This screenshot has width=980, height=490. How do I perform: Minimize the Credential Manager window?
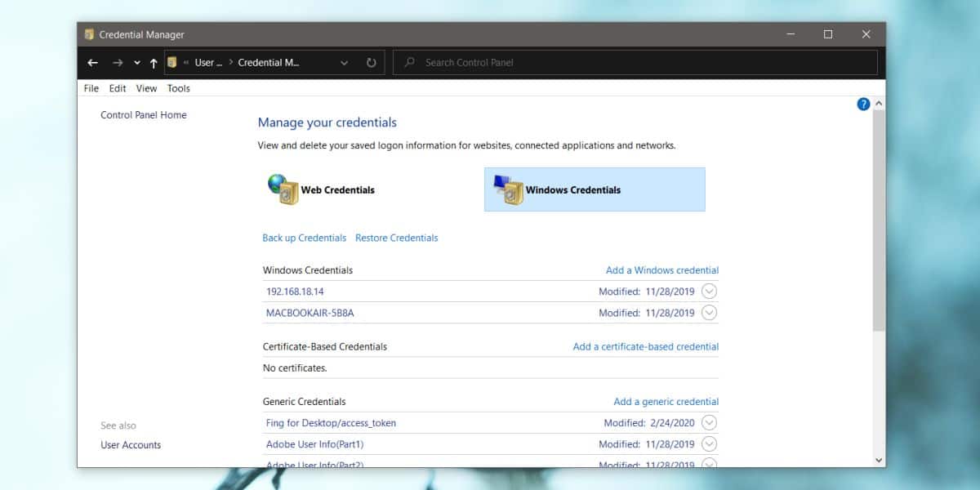pyautogui.click(x=791, y=34)
